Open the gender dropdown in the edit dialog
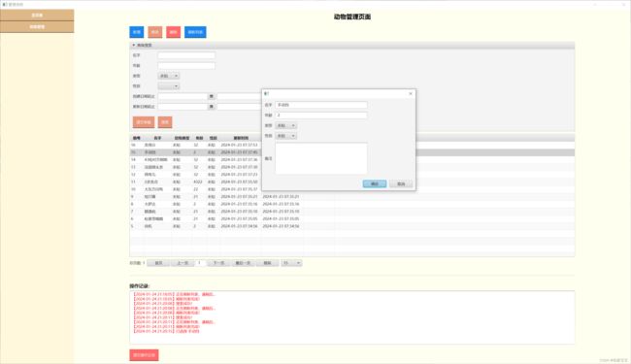The width and height of the screenshot is (631, 364). pyautogui.click(x=285, y=136)
